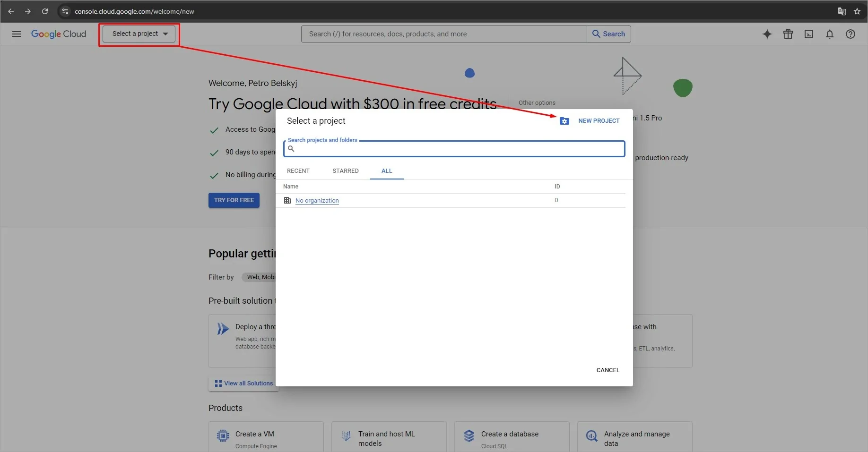
Task: Dismiss the dialog with CANCEL
Action: 608,370
